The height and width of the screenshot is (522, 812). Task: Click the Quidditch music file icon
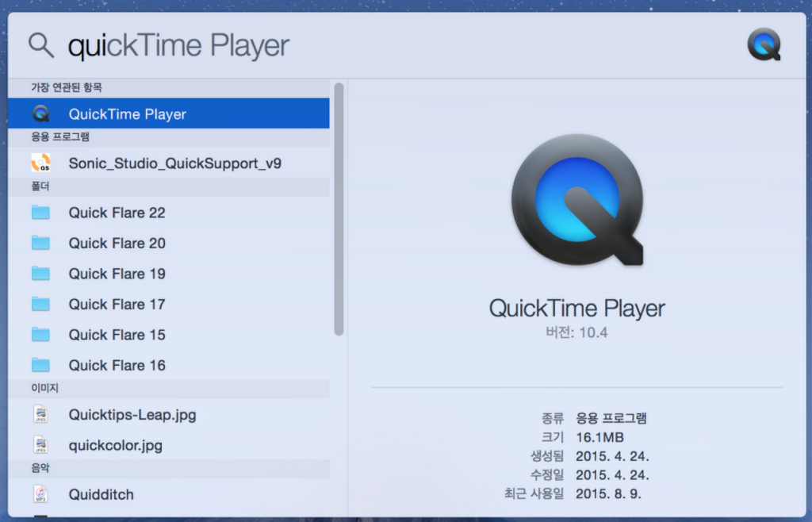(41, 494)
